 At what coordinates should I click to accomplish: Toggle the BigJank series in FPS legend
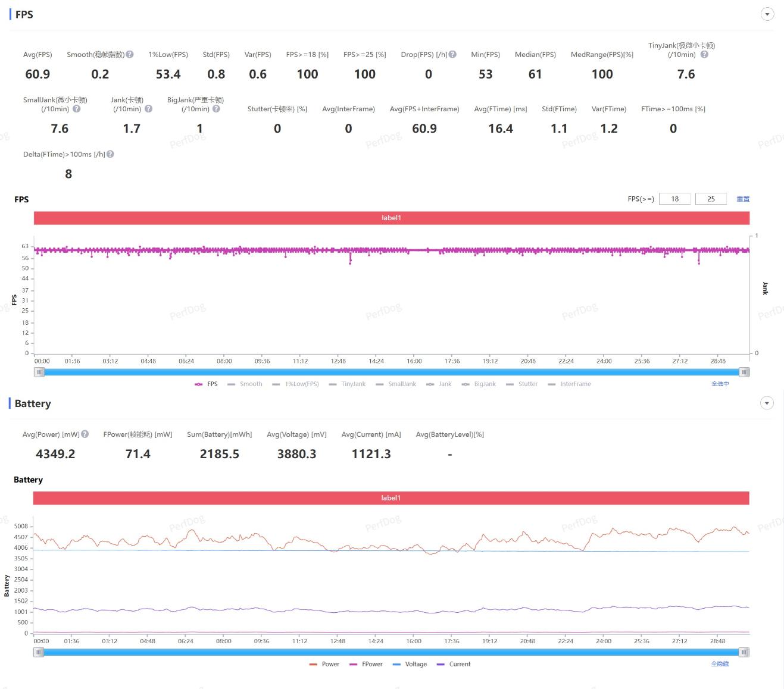pyautogui.click(x=479, y=384)
